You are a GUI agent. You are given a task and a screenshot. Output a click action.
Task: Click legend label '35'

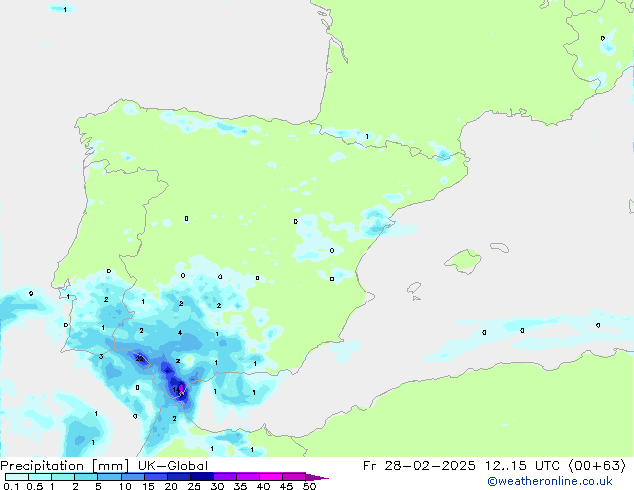pyautogui.click(x=240, y=486)
